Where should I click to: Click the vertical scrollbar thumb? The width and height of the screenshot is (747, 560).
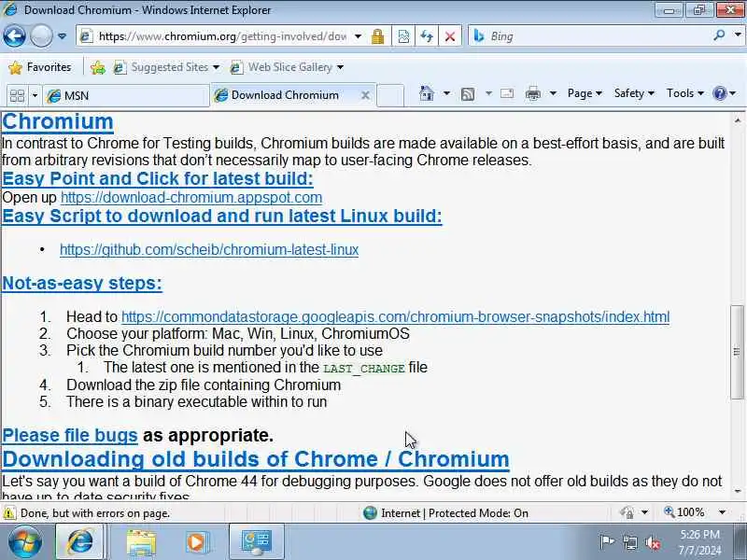(737, 352)
